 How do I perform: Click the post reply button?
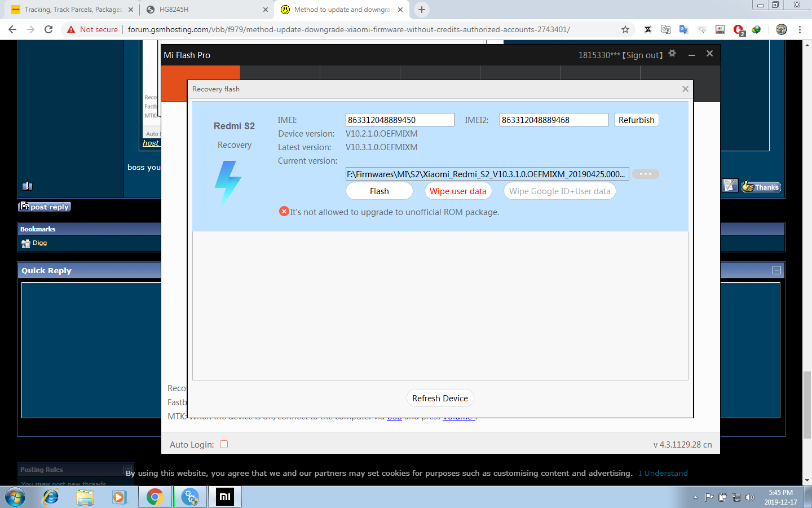45,207
